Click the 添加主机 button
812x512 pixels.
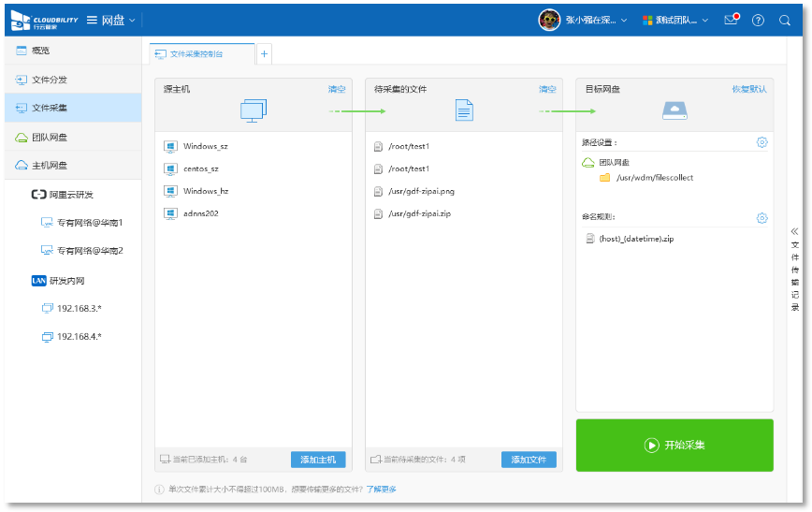click(318, 460)
